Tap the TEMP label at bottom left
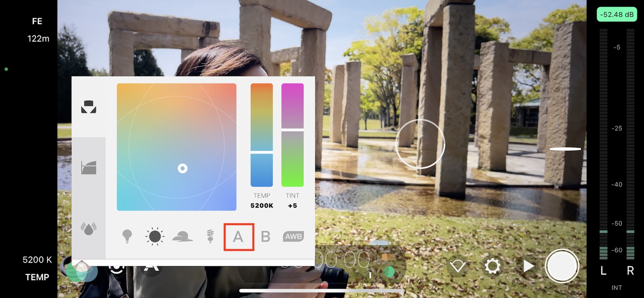The height and width of the screenshot is (298, 644). click(x=37, y=277)
